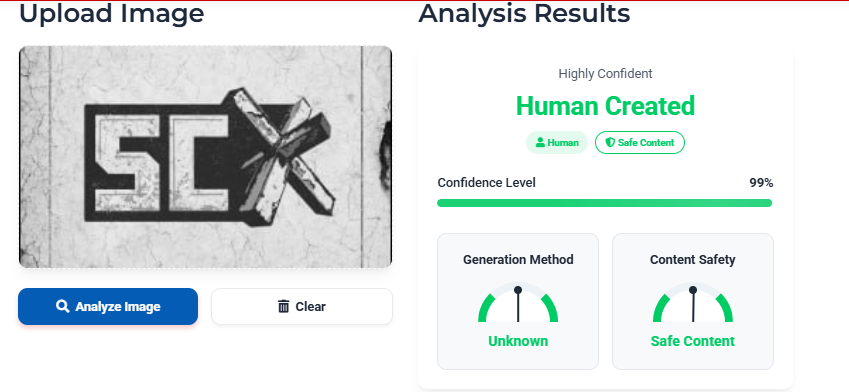Viewport: 849px width, 392px height.
Task: Click the green Confidence Level progress bar
Action: pyautogui.click(x=604, y=203)
